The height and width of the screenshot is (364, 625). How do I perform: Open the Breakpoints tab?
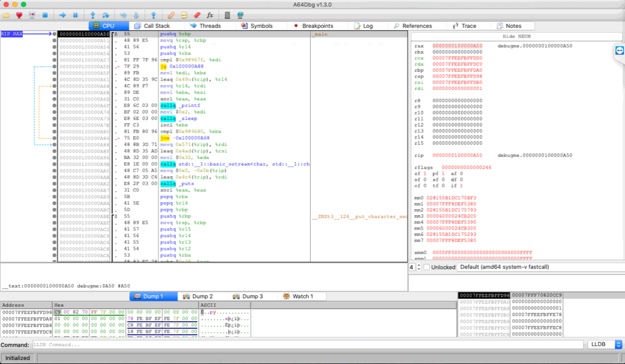pyautogui.click(x=312, y=26)
